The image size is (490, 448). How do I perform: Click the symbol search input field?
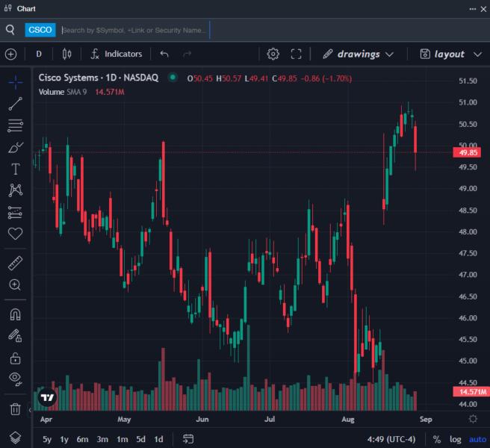pyautogui.click(x=134, y=31)
